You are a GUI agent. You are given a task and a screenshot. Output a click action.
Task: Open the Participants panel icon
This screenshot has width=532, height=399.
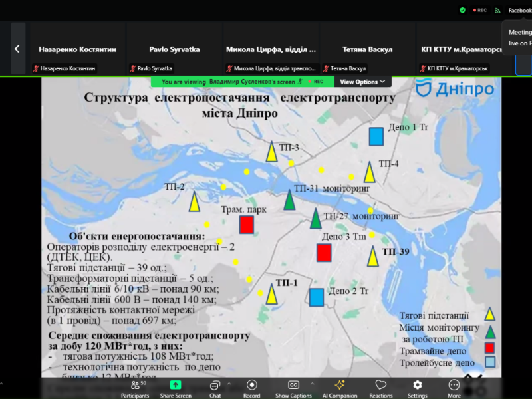coord(135,384)
